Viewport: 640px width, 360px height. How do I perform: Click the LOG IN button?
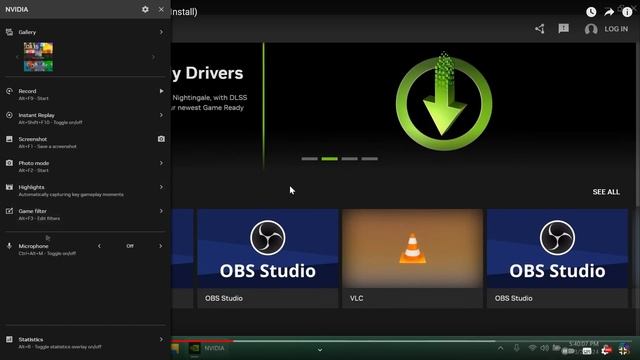click(x=616, y=29)
